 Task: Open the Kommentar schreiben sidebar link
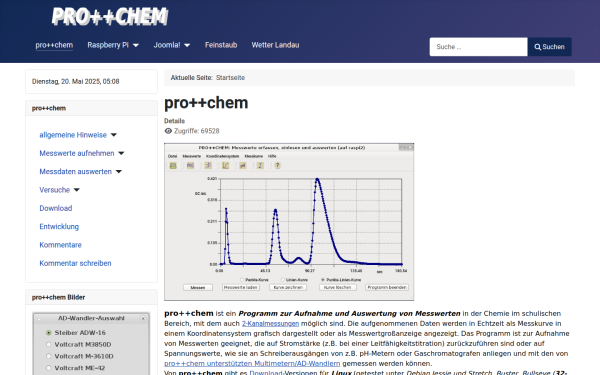coord(75,263)
